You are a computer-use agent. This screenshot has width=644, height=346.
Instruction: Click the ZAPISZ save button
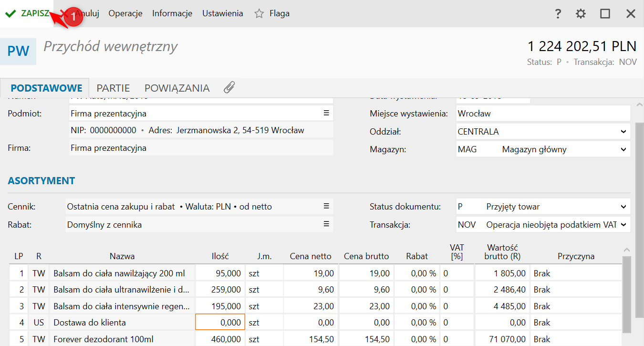point(27,13)
